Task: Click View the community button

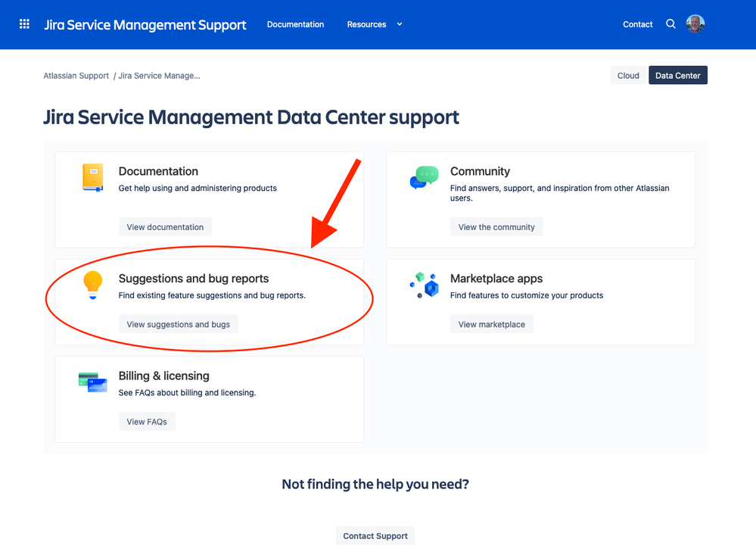Action: (496, 226)
